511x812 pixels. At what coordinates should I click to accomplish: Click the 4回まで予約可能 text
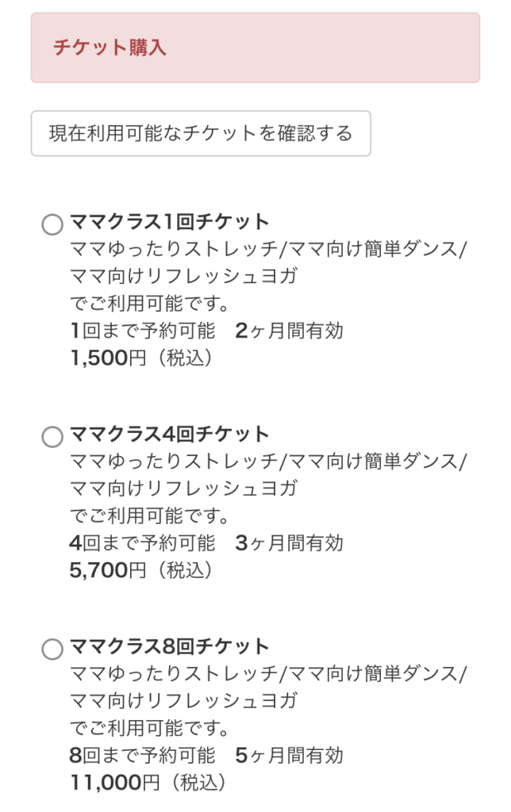[x=143, y=543]
